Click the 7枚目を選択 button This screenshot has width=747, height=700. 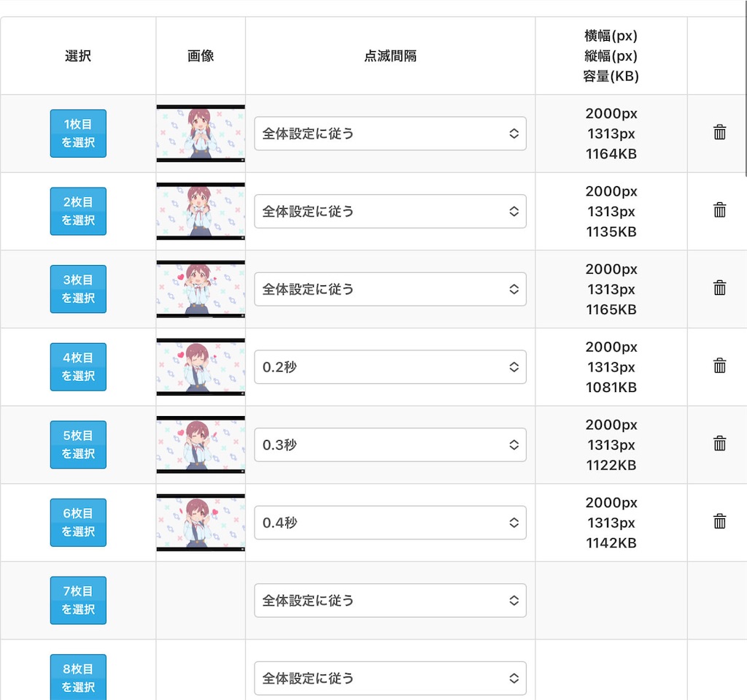click(78, 600)
